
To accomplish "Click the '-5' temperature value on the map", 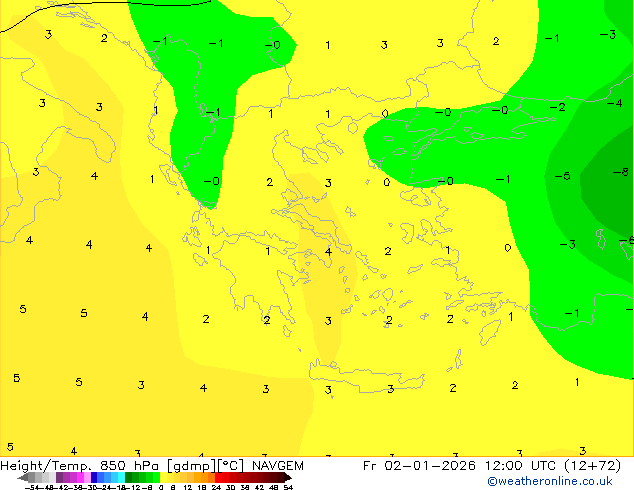I will 562,176.
